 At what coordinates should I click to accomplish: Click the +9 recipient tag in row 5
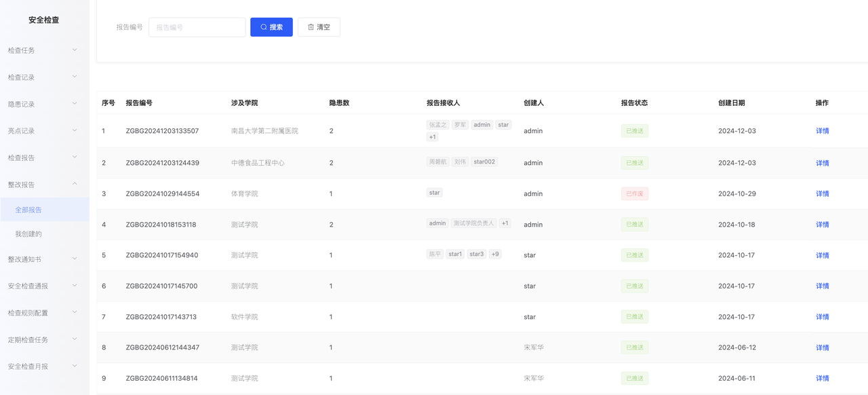[x=495, y=254]
